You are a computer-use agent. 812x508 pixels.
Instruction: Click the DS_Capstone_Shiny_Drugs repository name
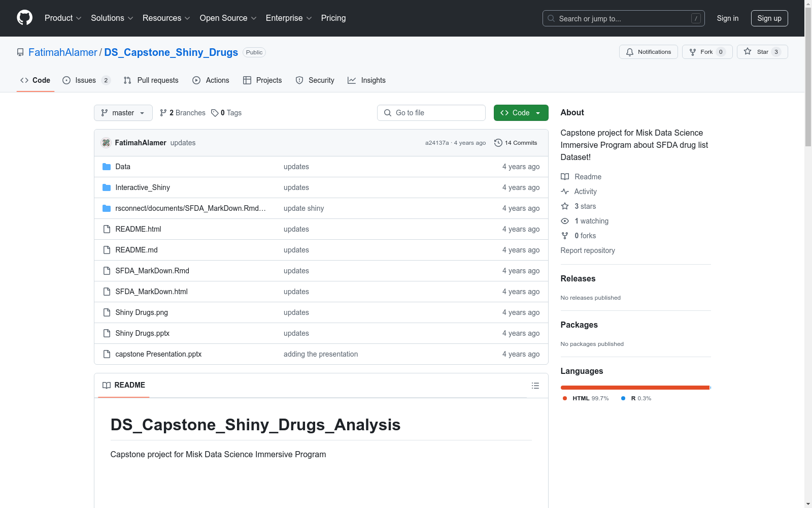(x=171, y=52)
